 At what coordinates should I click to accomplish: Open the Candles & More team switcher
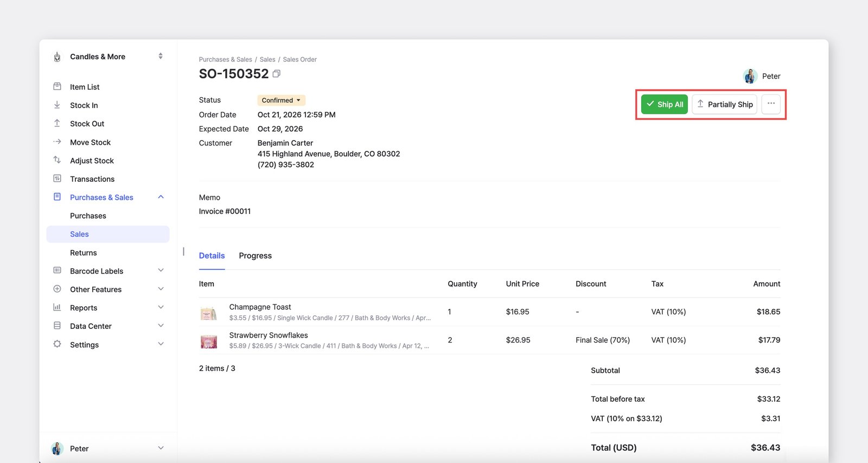pos(108,56)
